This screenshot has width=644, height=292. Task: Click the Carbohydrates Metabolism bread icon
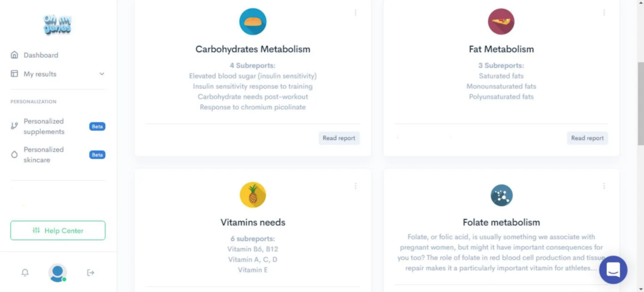tap(253, 22)
